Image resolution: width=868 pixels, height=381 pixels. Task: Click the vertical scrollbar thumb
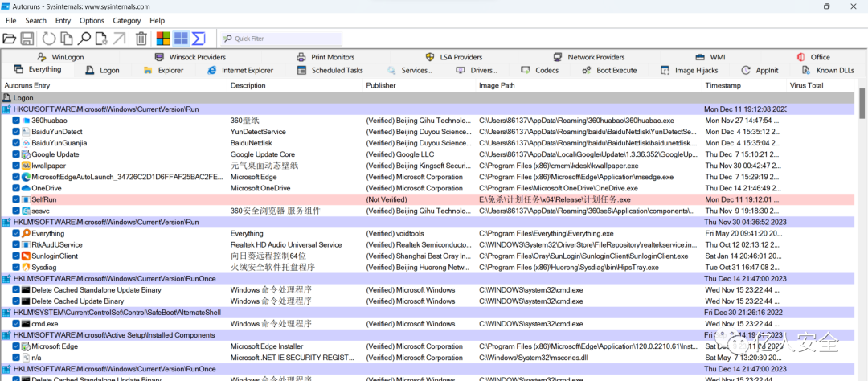tap(862, 104)
